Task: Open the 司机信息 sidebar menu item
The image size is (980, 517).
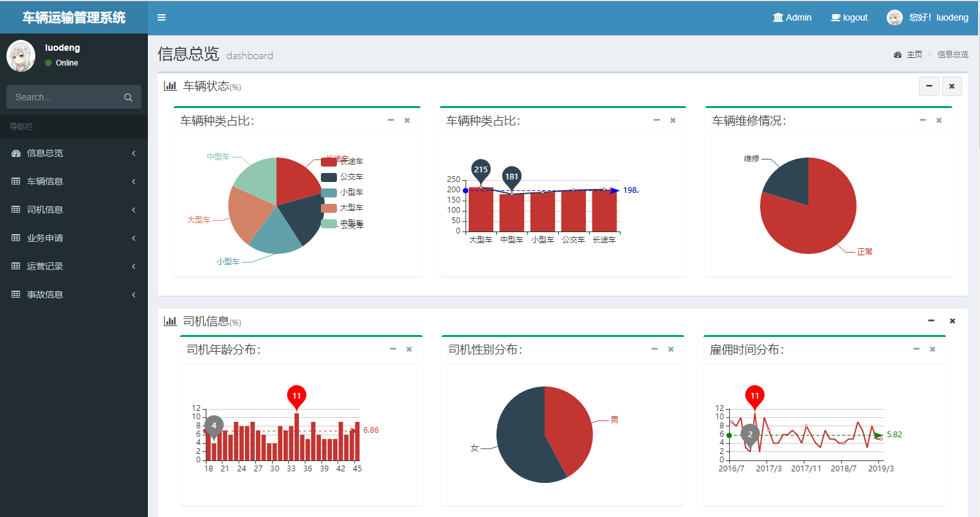Action: click(74, 210)
